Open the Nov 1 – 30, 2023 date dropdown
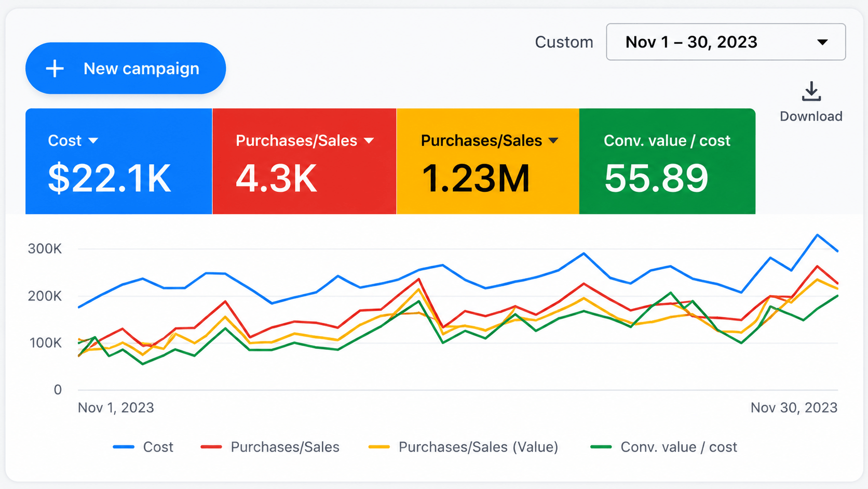 726,42
